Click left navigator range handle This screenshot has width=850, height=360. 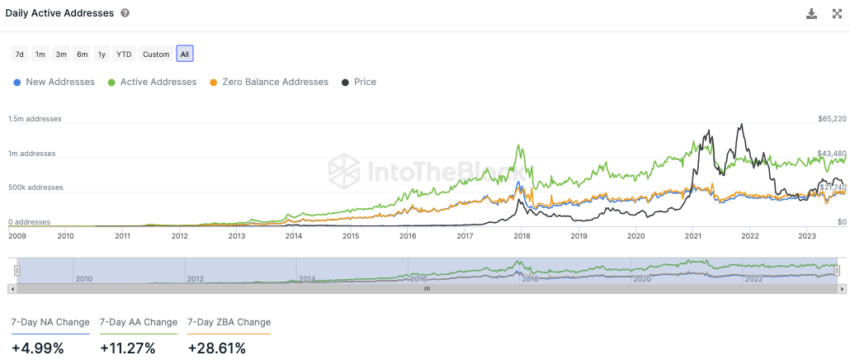click(17, 270)
